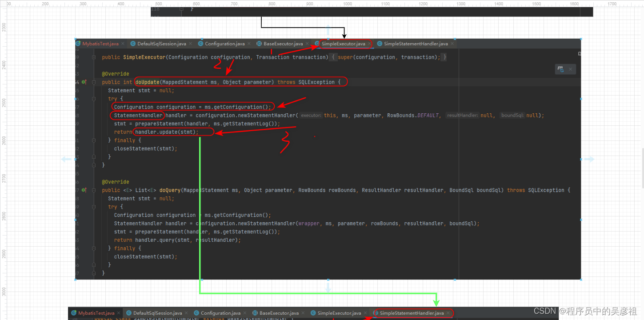Click override gutter icon beside doUpdate method

pyautogui.click(x=84, y=82)
